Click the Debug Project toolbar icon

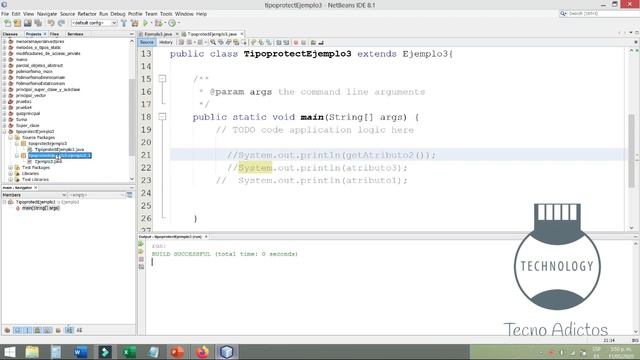[158, 23]
